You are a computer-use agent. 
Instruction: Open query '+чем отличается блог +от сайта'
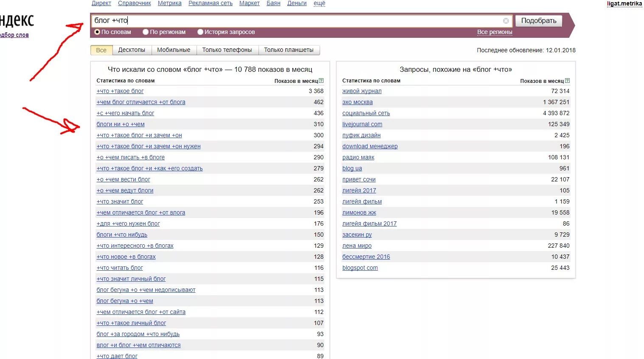(x=141, y=312)
